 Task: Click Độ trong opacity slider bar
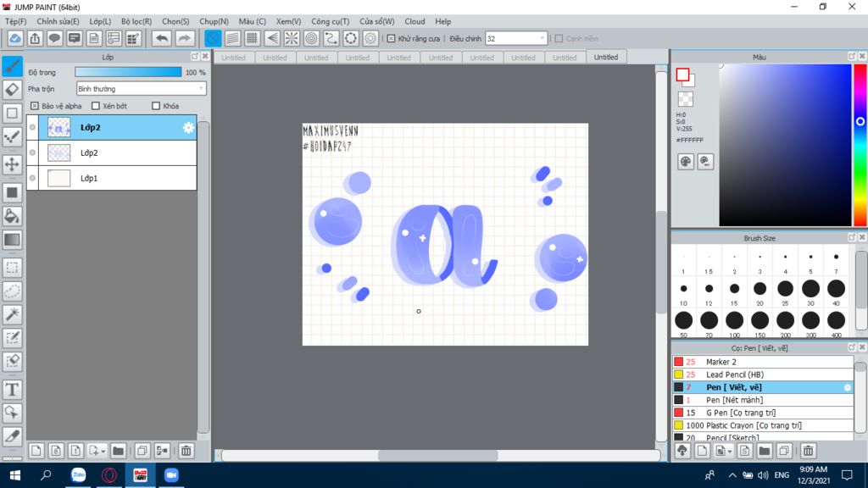pyautogui.click(x=128, y=72)
